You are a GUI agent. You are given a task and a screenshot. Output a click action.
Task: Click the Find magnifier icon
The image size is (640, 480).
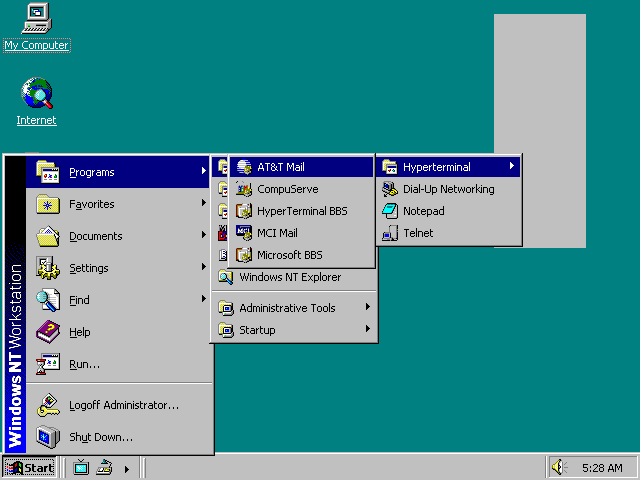tap(48, 300)
